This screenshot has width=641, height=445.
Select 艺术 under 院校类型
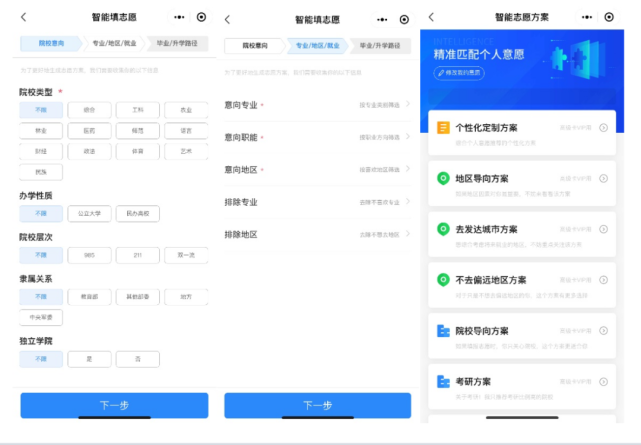pos(186,151)
